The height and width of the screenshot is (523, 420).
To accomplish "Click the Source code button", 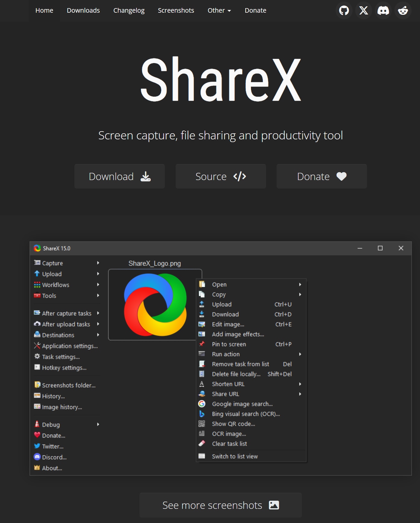I will click(x=221, y=176).
